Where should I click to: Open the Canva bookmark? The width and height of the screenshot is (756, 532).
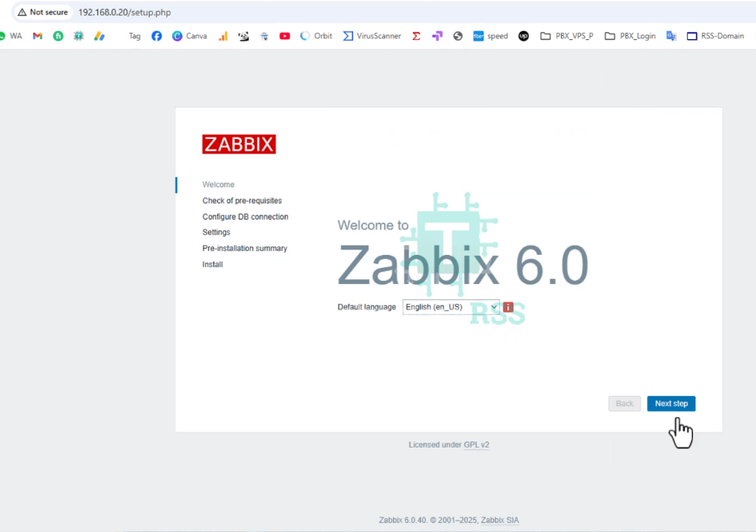[x=189, y=35]
